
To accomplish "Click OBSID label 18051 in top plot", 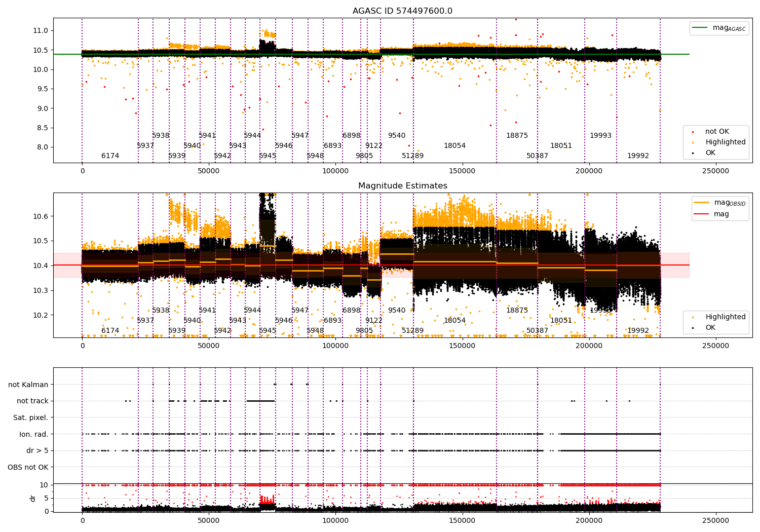I will tap(561, 145).
